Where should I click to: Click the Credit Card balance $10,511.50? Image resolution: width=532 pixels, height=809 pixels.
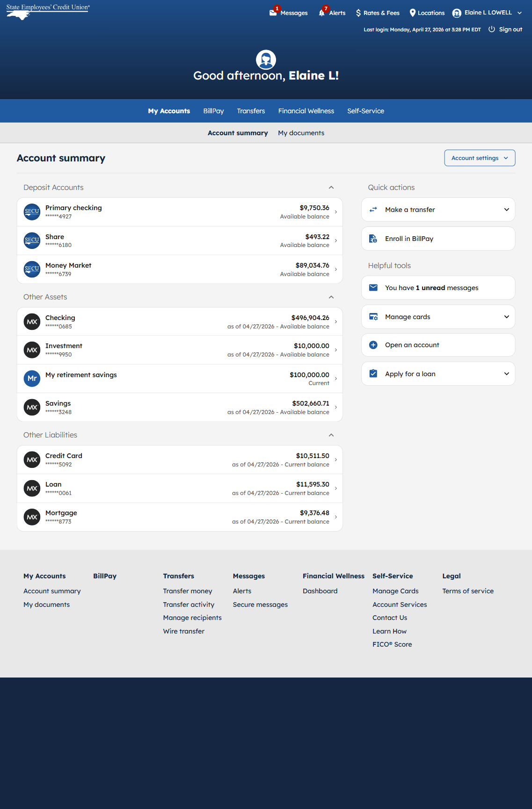click(x=313, y=456)
